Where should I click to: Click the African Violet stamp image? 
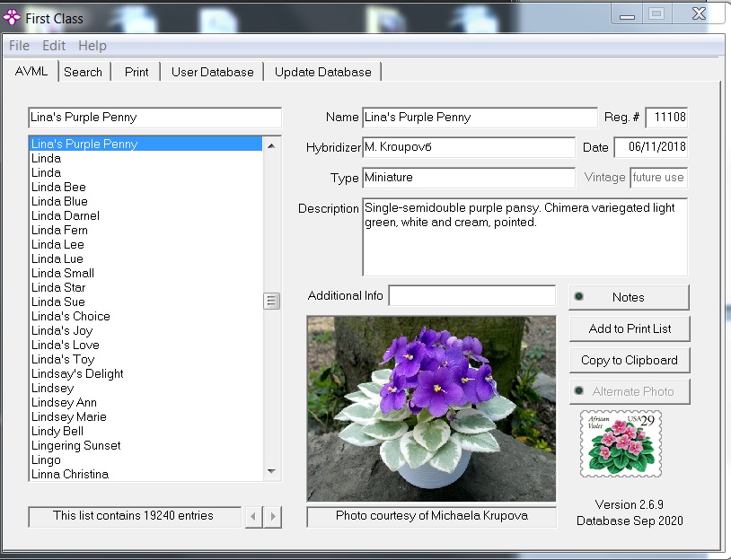tap(621, 443)
